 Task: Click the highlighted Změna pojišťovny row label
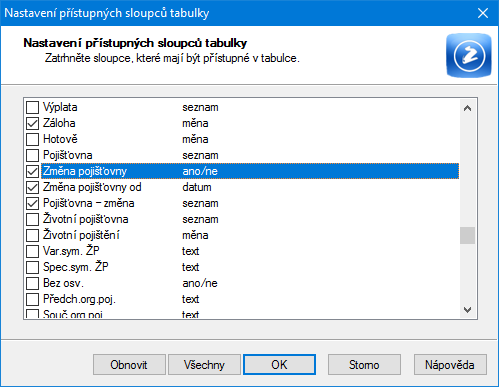(85, 171)
